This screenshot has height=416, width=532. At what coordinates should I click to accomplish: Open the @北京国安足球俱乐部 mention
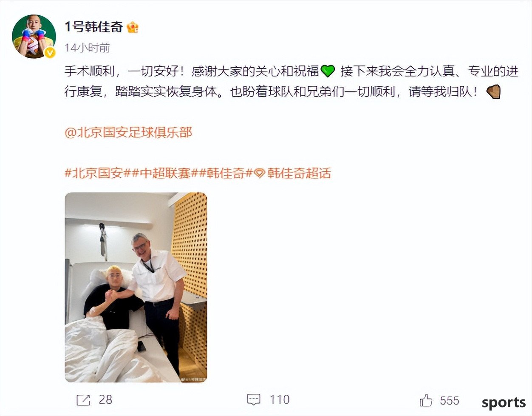click(128, 132)
